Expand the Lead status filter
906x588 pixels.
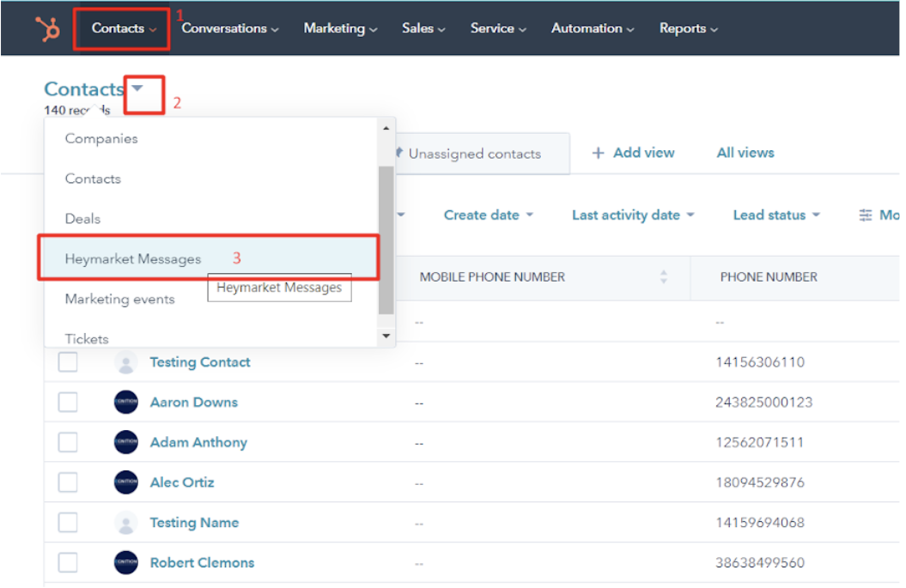click(776, 215)
